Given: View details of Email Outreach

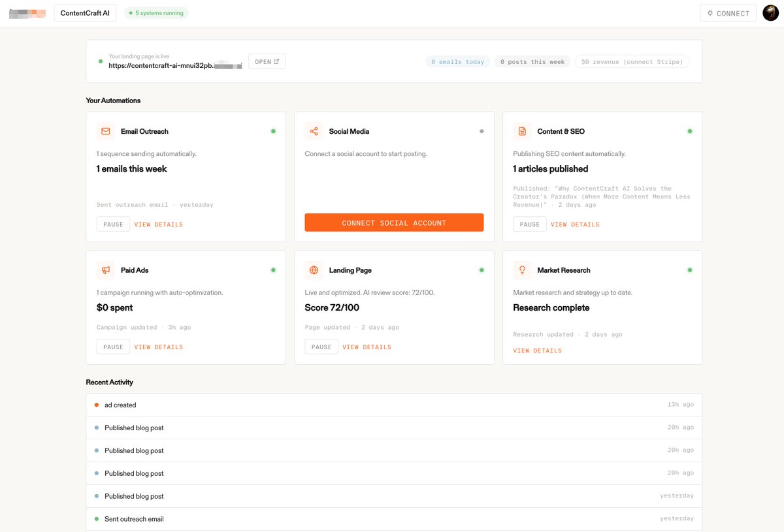Looking at the screenshot, I should tap(159, 225).
